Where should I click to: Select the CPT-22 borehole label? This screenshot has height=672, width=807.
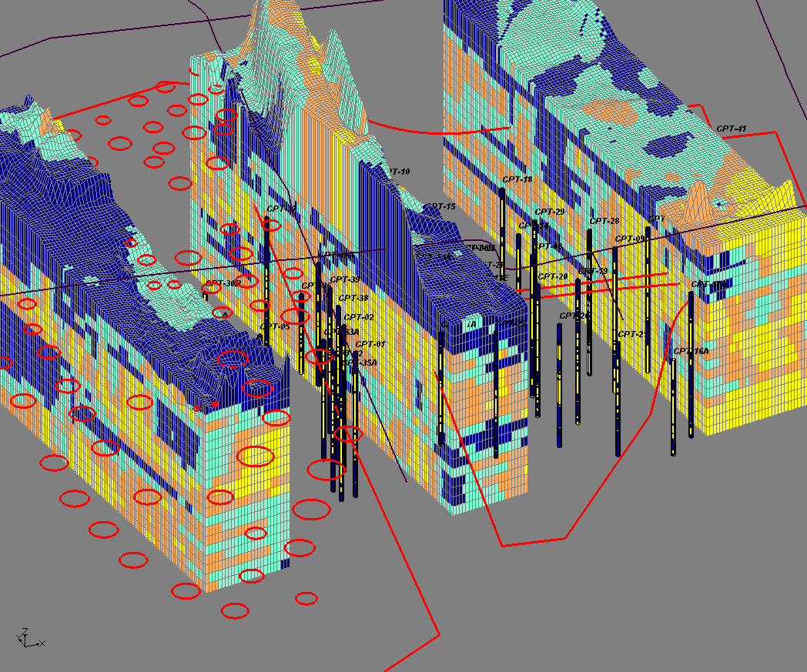[512, 324]
